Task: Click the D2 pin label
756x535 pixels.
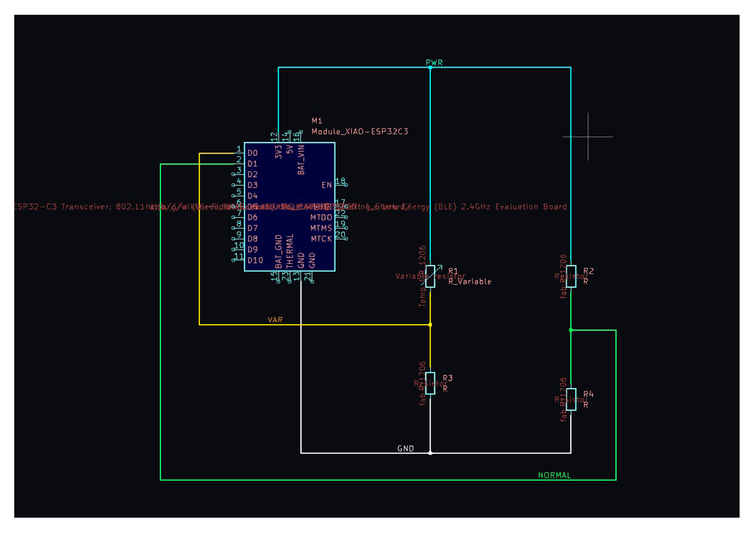Action: 253,175
